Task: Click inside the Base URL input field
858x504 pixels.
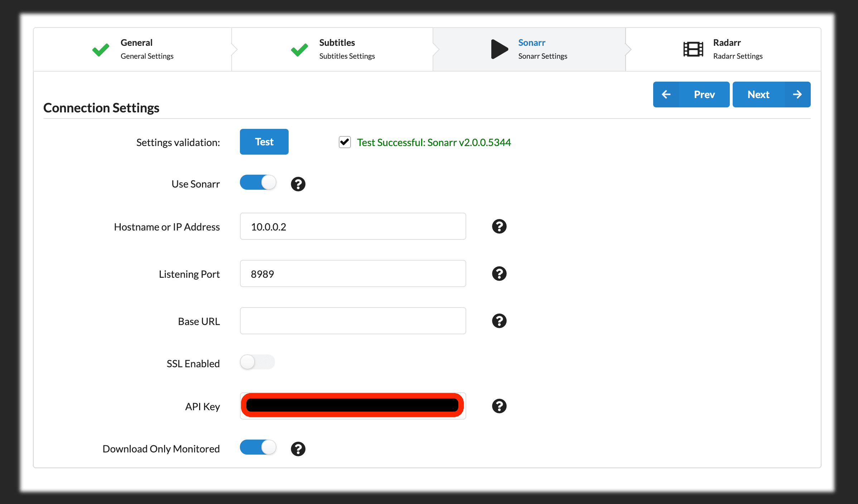Action: [352, 321]
